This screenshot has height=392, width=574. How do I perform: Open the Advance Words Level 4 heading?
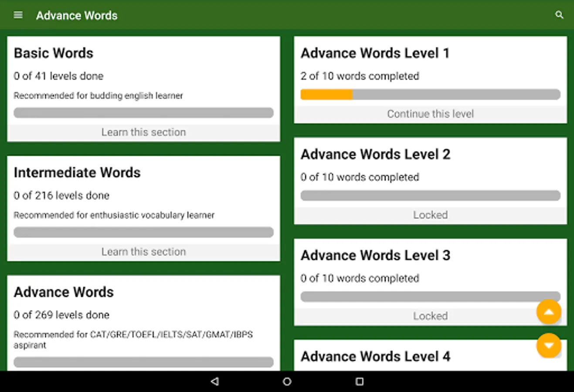click(x=375, y=356)
